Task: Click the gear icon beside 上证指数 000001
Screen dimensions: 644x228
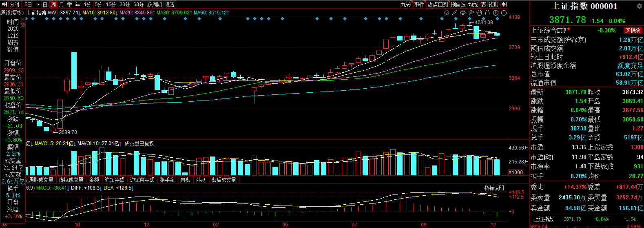Action: click(x=639, y=6)
